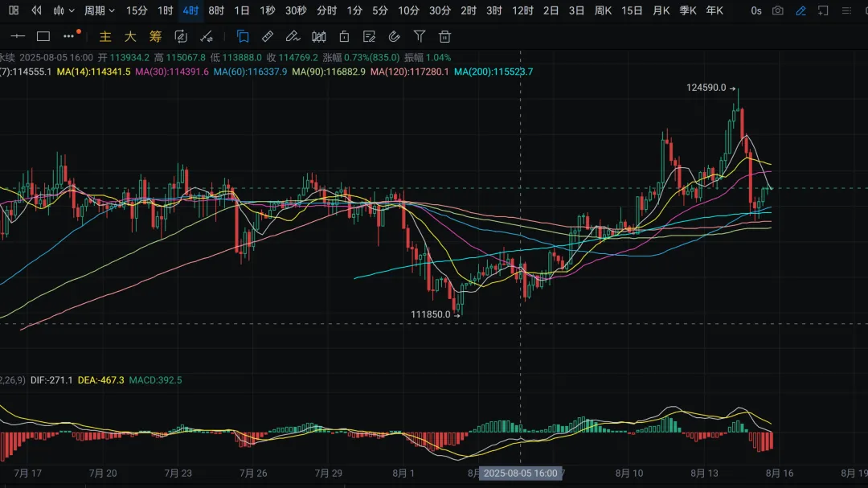Toggle the 大 indicator button
868x488 pixels.
click(x=130, y=36)
